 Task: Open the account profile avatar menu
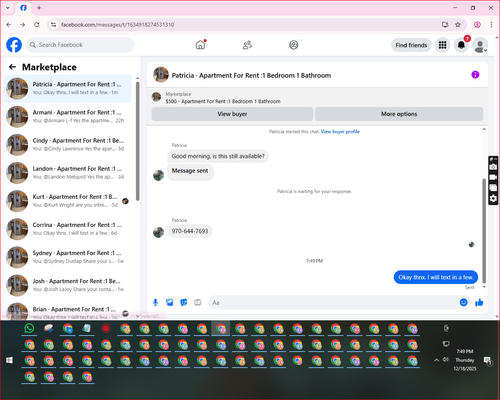[x=480, y=45]
